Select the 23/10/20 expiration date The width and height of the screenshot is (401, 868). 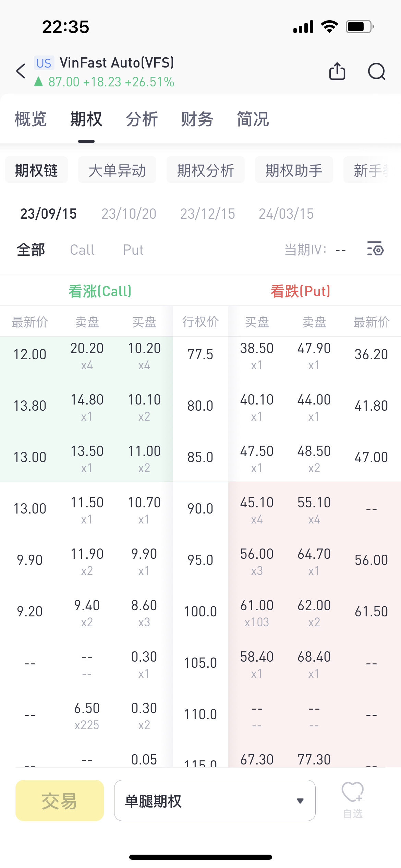[129, 214]
